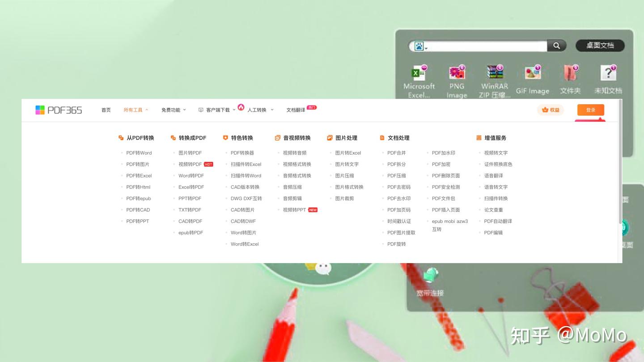
Task: Open the PDF转图片 tool link
Action: tap(138, 164)
